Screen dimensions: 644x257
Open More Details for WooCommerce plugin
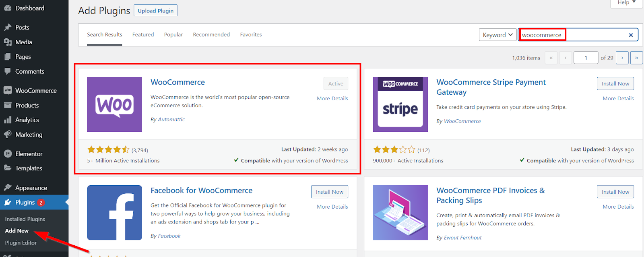tap(332, 98)
